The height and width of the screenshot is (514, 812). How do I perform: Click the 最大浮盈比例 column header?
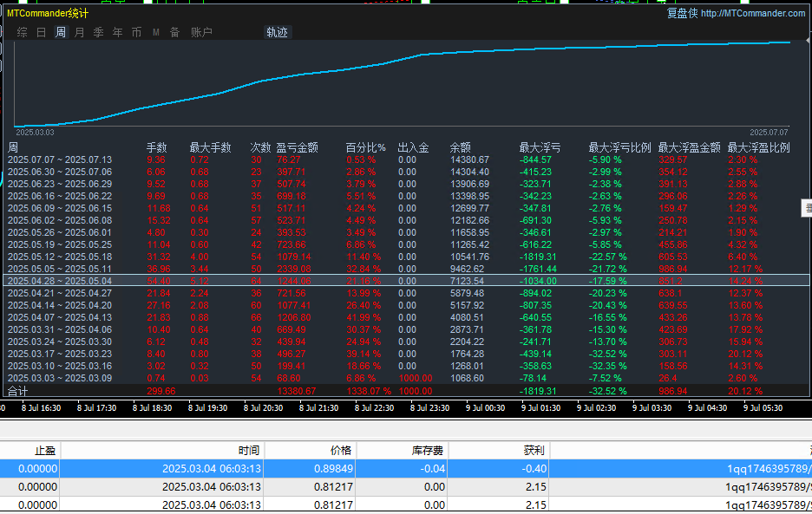[x=759, y=147]
